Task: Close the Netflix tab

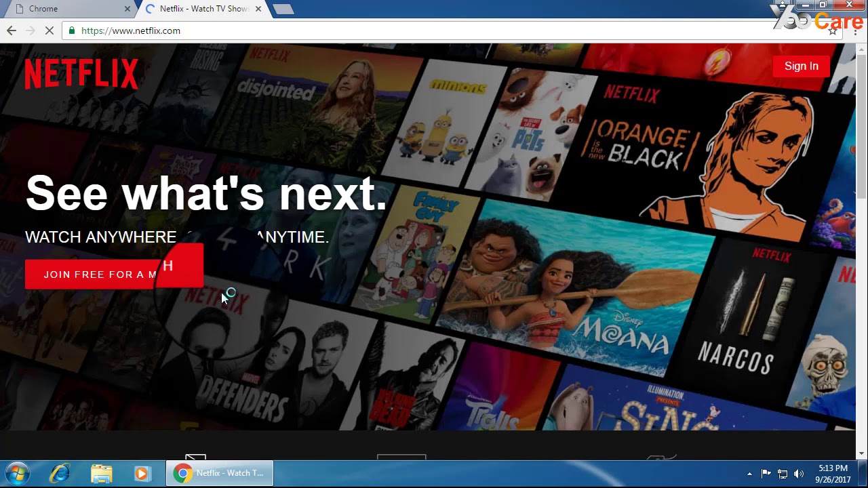Action: 258,9
